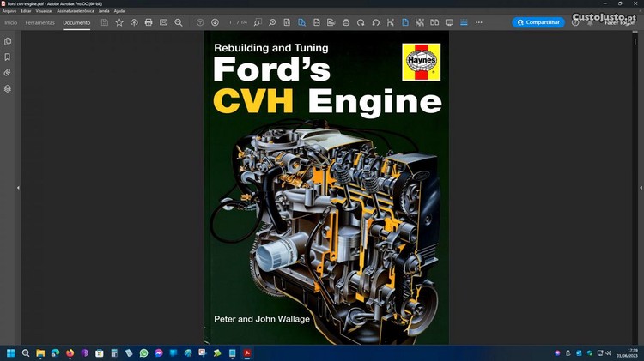644x361 pixels.
Task: Click the star bookmark icon in toolbar
Action: pyautogui.click(x=119, y=22)
